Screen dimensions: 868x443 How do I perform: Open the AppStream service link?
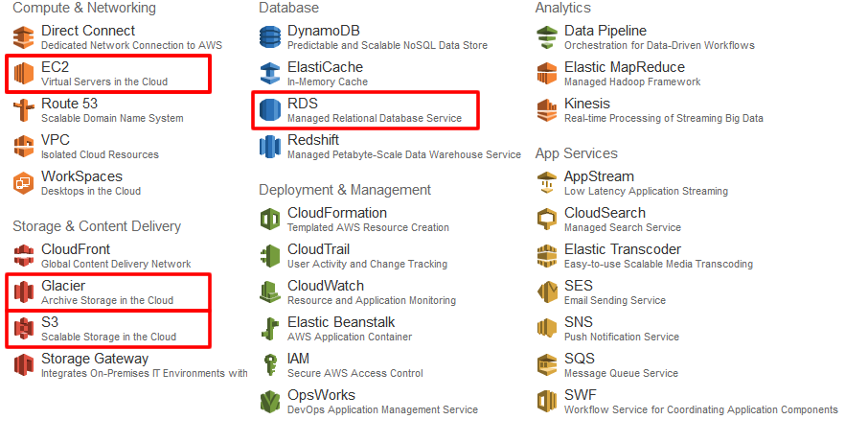click(599, 176)
